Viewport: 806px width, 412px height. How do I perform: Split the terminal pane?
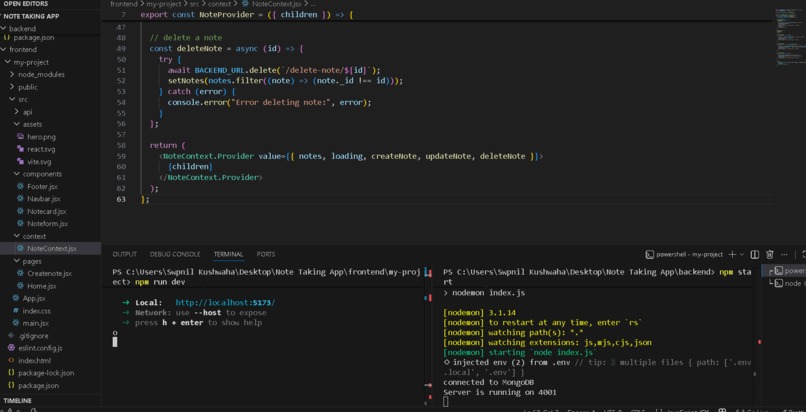click(755, 254)
